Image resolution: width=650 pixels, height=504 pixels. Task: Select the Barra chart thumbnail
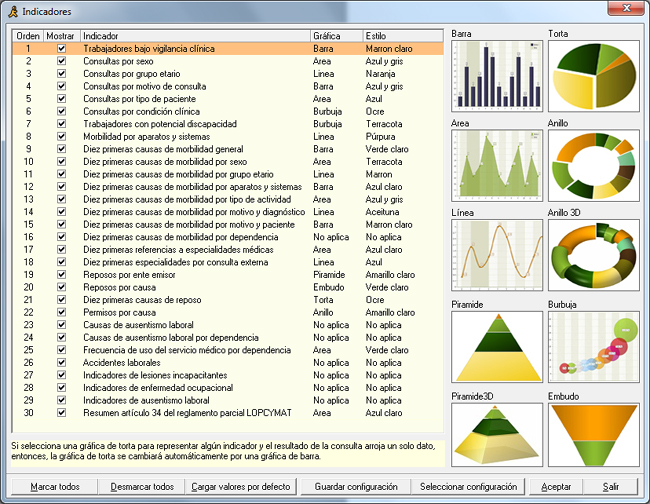497,75
